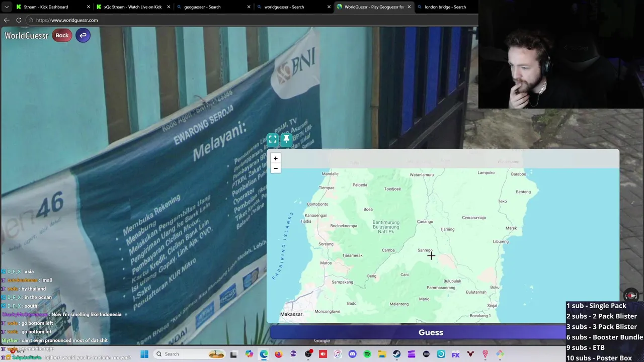Switch to xQc Stream Kick tab

click(133, 7)
